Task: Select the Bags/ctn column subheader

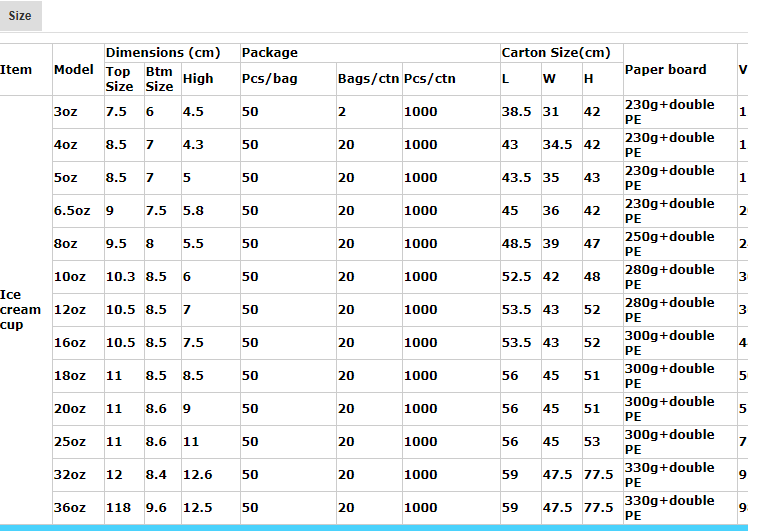Action: (368, 79)
